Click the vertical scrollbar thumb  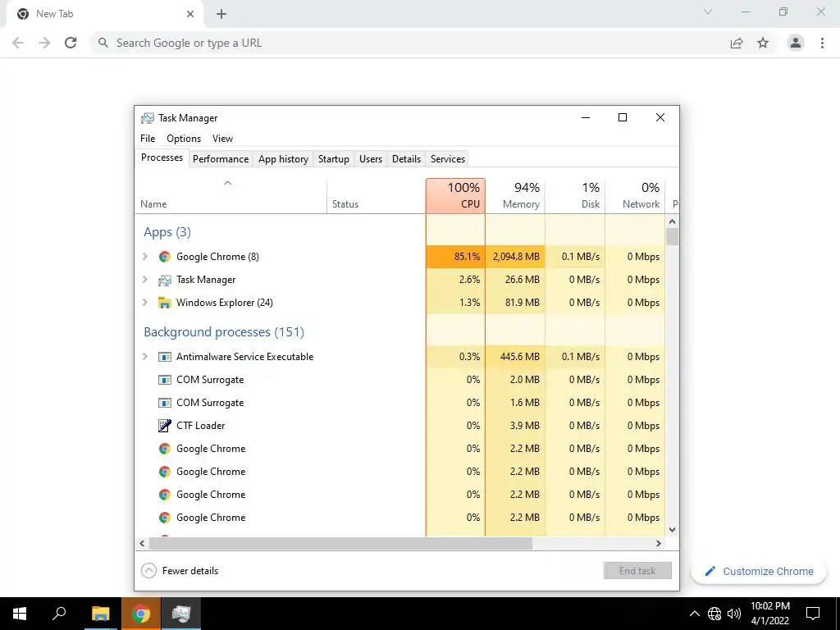(x=673, y=236)
